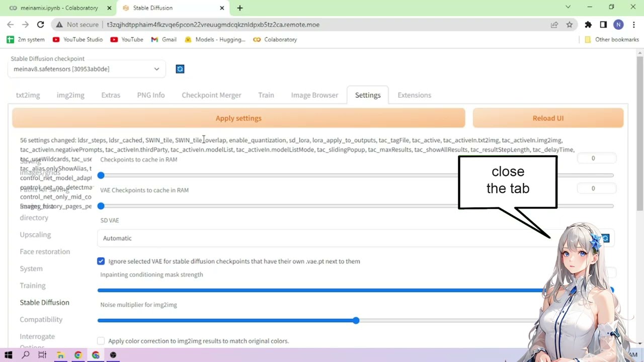Reload the current page
This screenshot has width=644, height=362.
[x=40, y=25]
